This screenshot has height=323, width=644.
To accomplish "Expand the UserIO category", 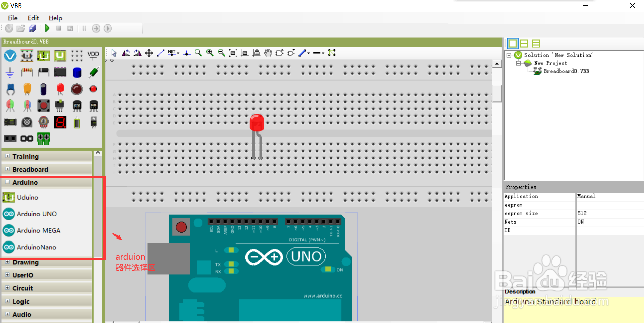I will click(7, 275).
